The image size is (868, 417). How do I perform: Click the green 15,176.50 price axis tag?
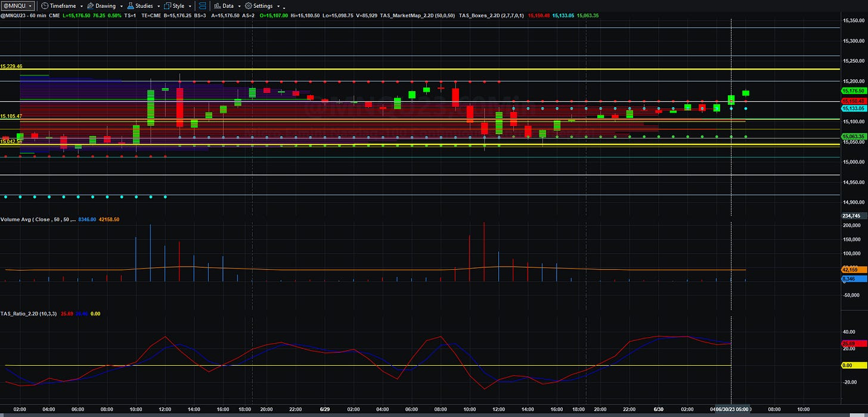click(853, 91)
